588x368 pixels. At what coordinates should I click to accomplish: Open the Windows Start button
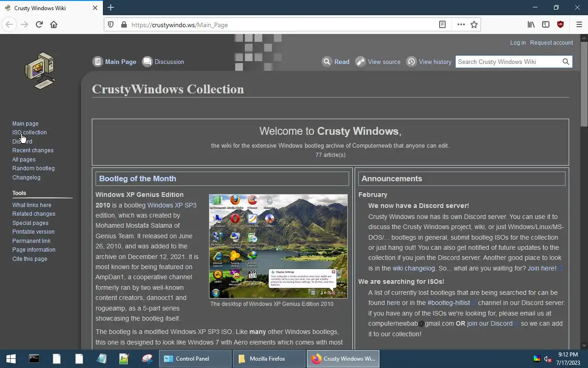click(x=11, y=359)
